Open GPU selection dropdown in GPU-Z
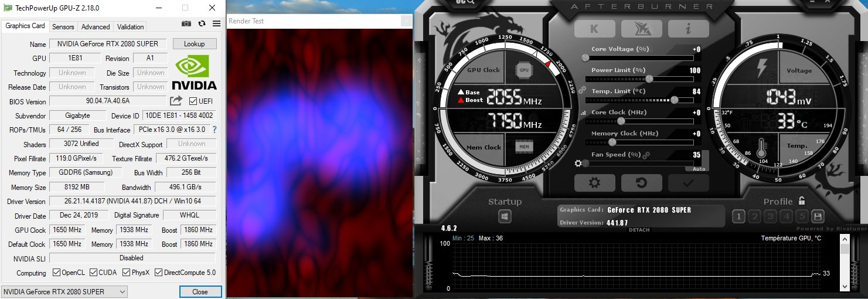Screen dimensions: 868x299 [64, 291]
